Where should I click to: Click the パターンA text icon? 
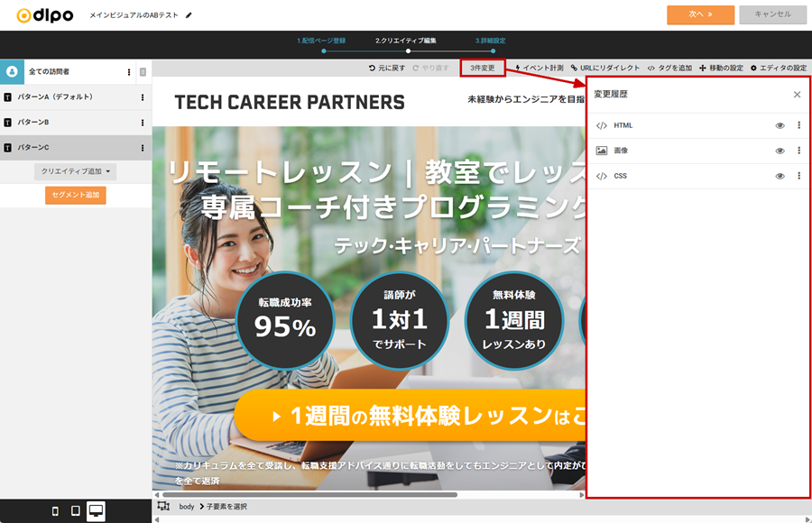click(x=8, y=96)
